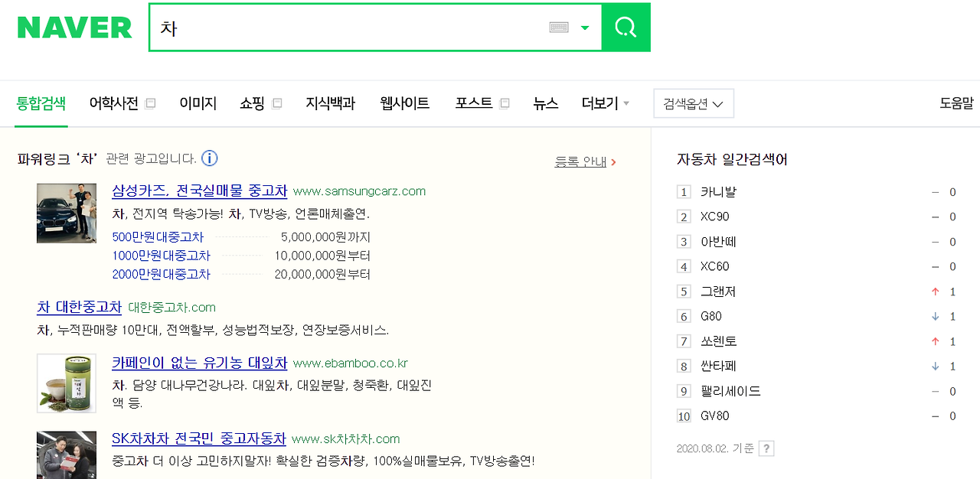Screen dimensions: 980x479
Task: Expand the 더보기 dropdown menu
Action: tap(605, 103)
